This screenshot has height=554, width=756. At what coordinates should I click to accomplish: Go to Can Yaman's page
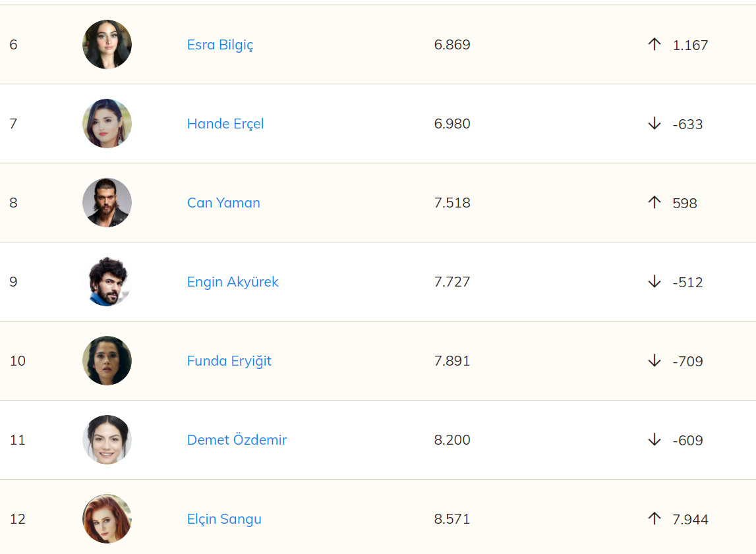[x=223, y=203]
